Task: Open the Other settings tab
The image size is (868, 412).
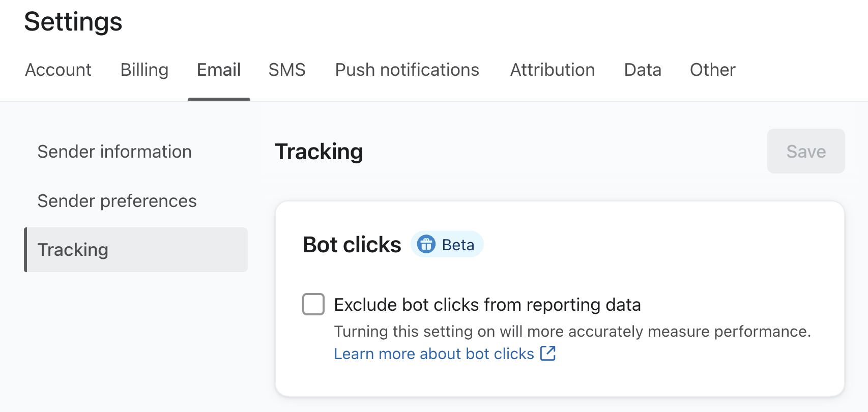Action: [x=712, y=70]
